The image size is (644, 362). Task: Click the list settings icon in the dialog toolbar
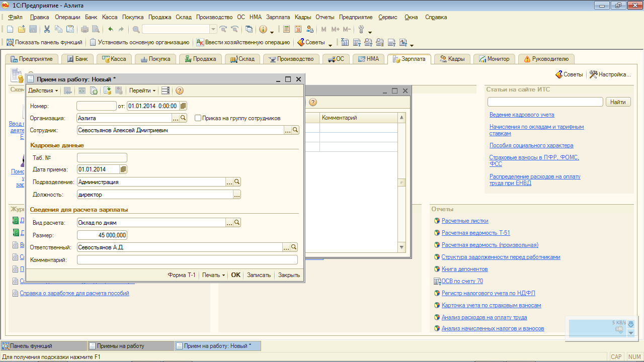pyautogui.click(x=166, y=90)
